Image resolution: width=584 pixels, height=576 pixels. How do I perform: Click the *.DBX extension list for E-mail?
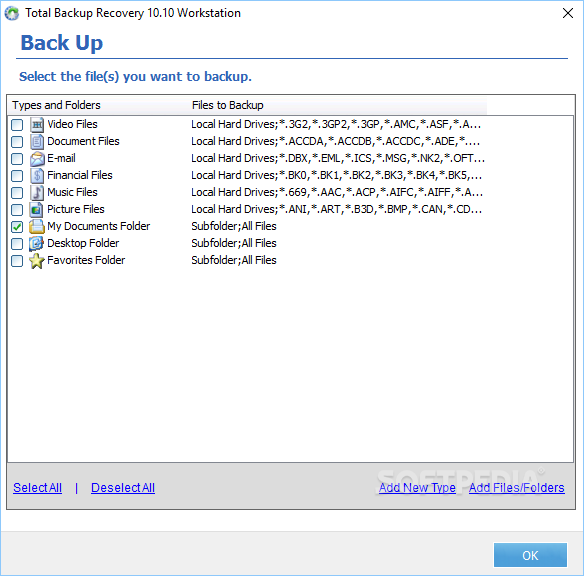tap(338, 158)
